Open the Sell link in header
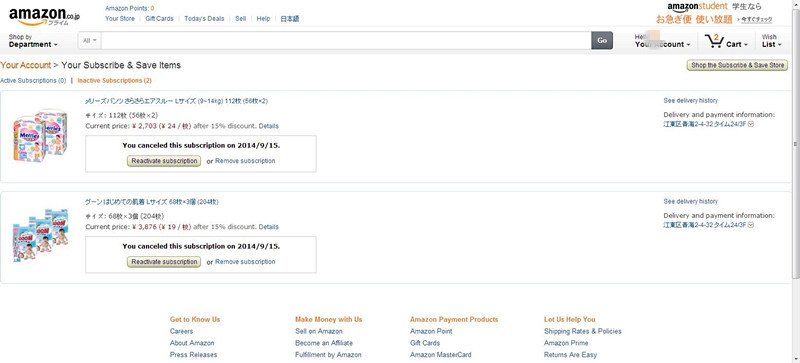 (x=240, y=18)
